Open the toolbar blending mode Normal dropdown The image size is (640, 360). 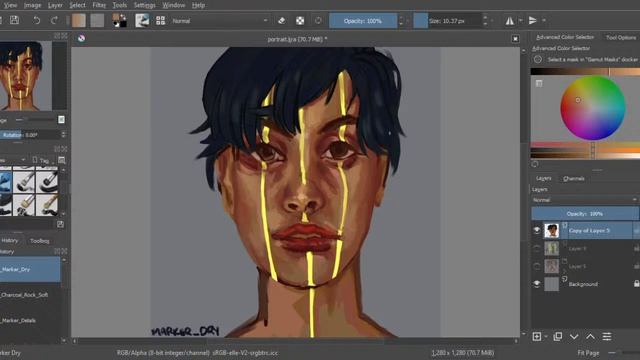(x=220, y=20)
